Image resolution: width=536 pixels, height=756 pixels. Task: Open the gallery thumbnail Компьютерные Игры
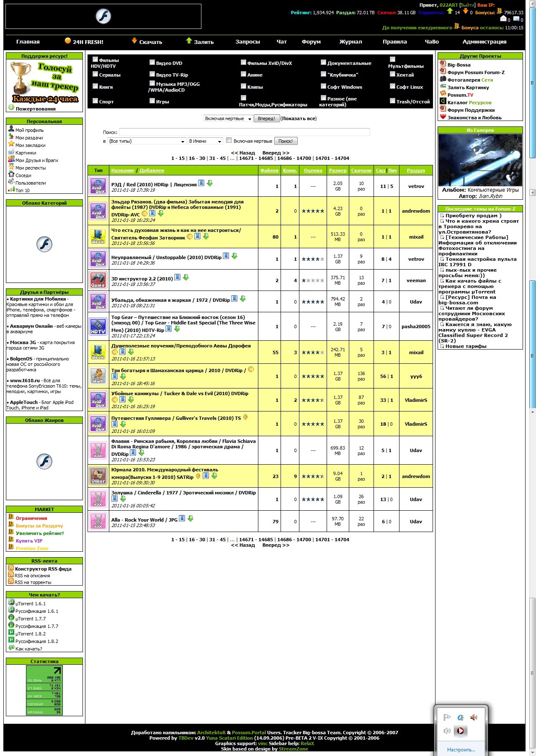pos(480,160)
